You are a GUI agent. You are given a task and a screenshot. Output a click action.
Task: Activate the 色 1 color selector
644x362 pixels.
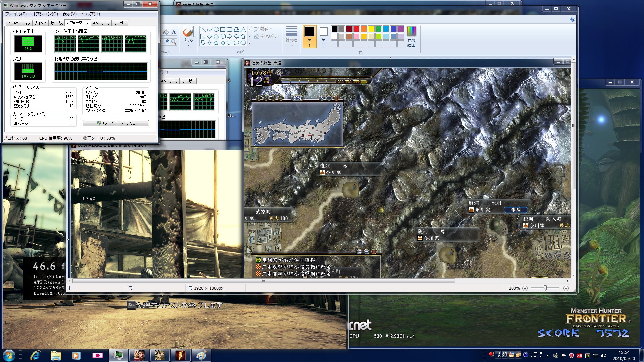pos(309,37)
